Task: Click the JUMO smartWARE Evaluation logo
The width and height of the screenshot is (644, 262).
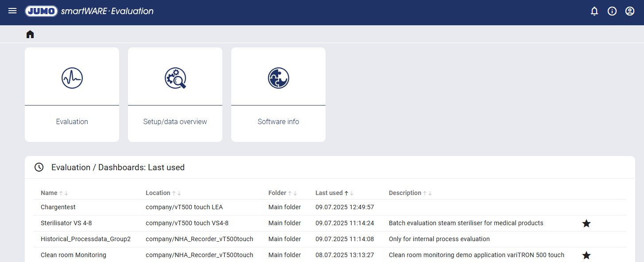Action: [x=89, y=11]
